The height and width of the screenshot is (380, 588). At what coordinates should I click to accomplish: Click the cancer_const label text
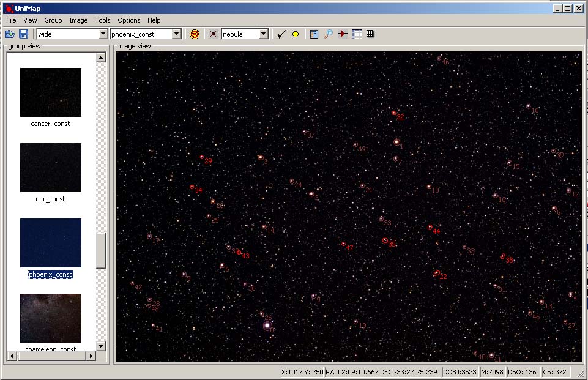pyautogui.click(x=50, y=124)
